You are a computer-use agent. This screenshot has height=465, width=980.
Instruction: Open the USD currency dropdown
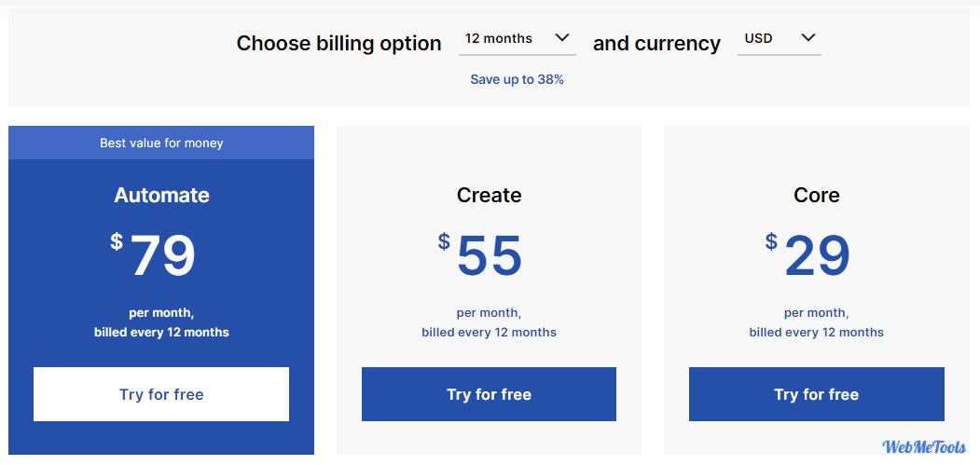point(779,39)
